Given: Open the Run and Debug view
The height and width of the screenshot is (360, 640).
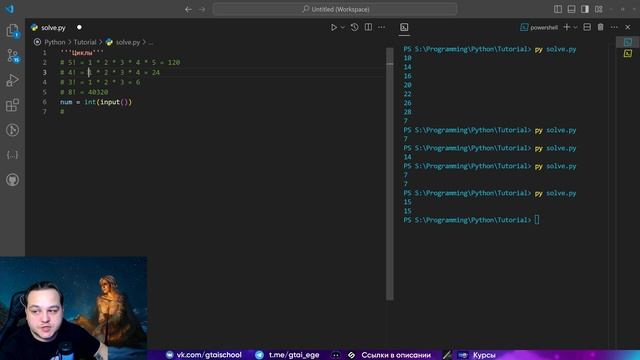Looking at the screenshot, I should pyautogui.click(x=12, y=80).
